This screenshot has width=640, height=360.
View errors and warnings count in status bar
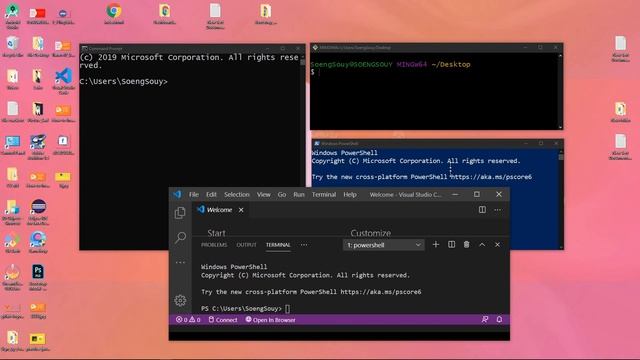pyautogui.click(x=188, y=320)
